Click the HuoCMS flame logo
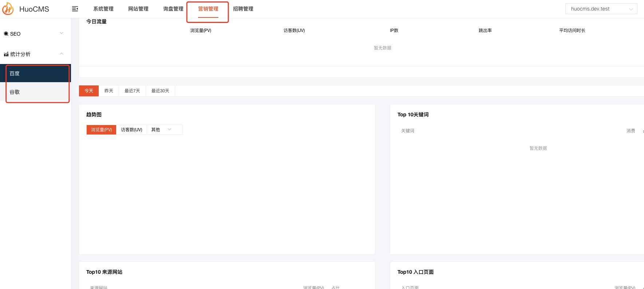 coord(8,9)
